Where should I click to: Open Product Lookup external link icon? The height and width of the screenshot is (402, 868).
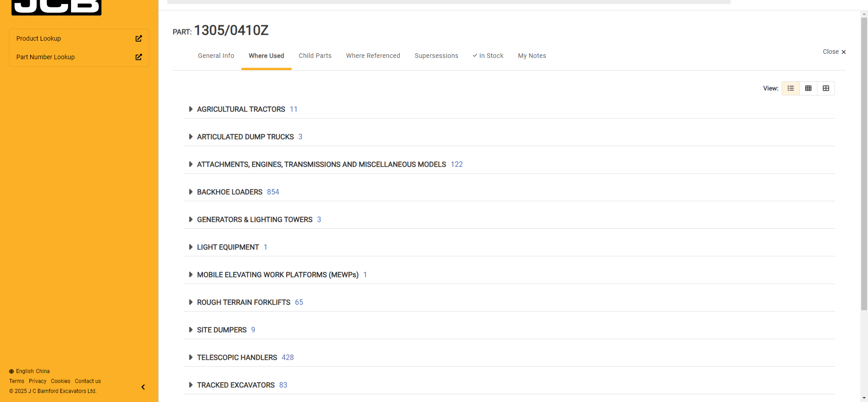click(x=139, y=38)
